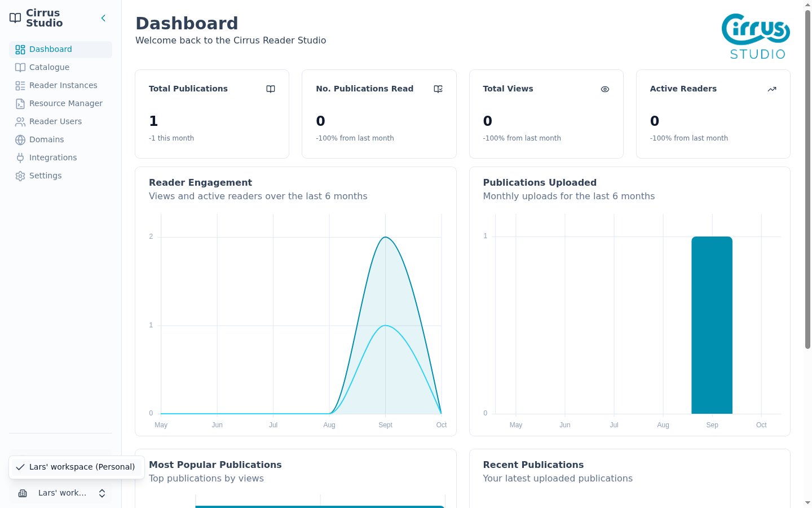Click the Cirrus Studio logo image
812x508 pixels.
pyautogui.click(x=756, y=37)
